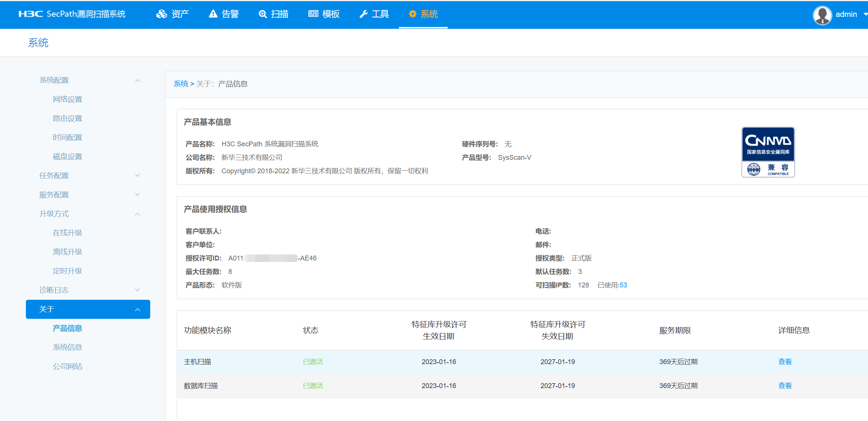Collapse the 关于 sidebar section

137,309
